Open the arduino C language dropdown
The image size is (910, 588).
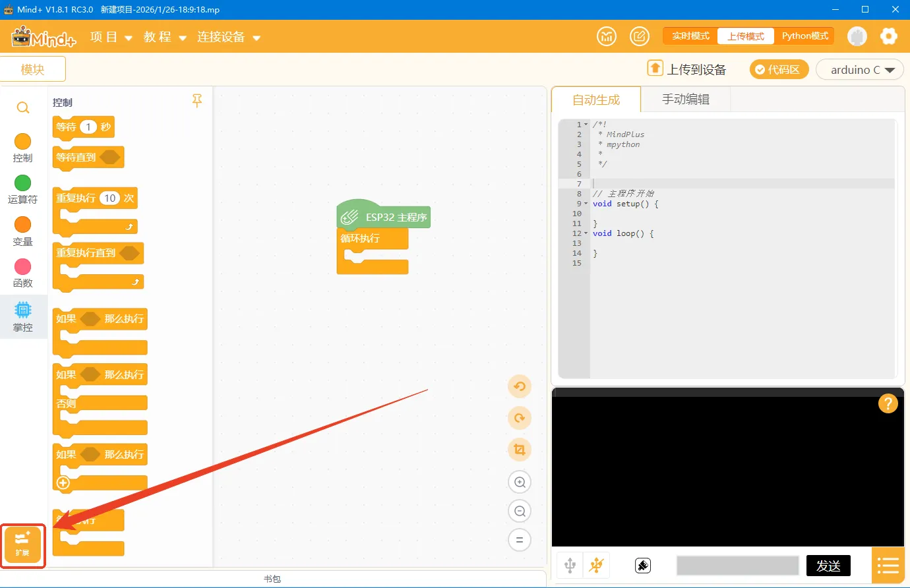(x=859, y=70)
